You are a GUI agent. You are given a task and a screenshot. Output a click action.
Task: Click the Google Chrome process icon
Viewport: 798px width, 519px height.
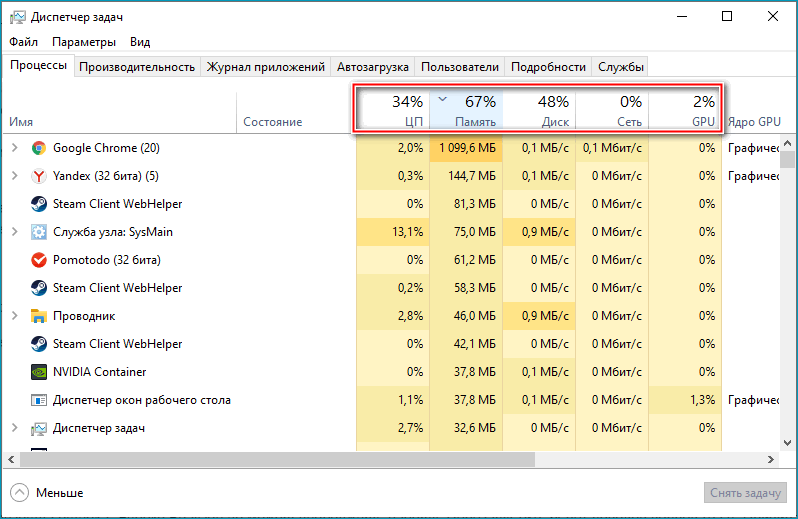[x=39, y=148]
